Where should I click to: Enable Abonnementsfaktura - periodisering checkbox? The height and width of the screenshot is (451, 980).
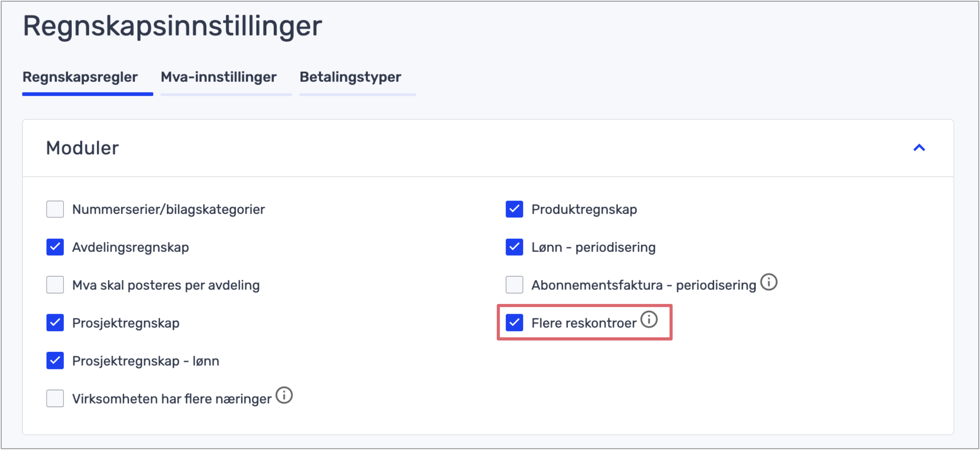pyautogui.click(x=514, y=285)
